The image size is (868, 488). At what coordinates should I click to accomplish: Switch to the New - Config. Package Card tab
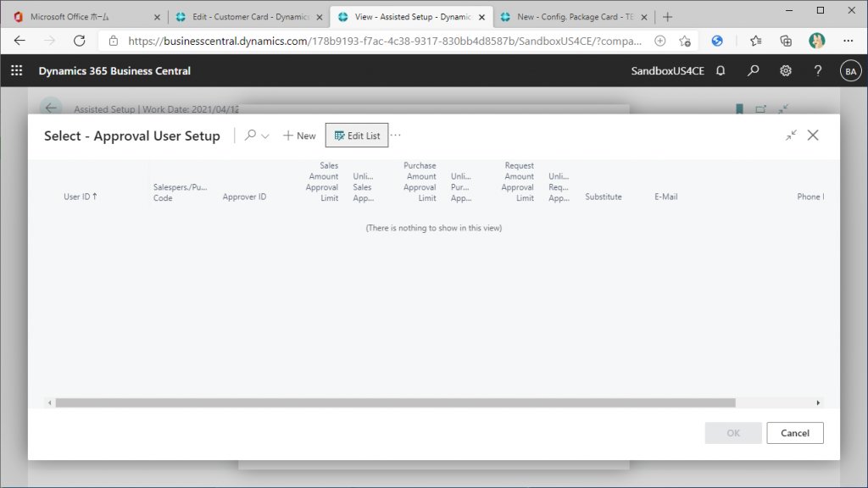[x=575, y=17]
